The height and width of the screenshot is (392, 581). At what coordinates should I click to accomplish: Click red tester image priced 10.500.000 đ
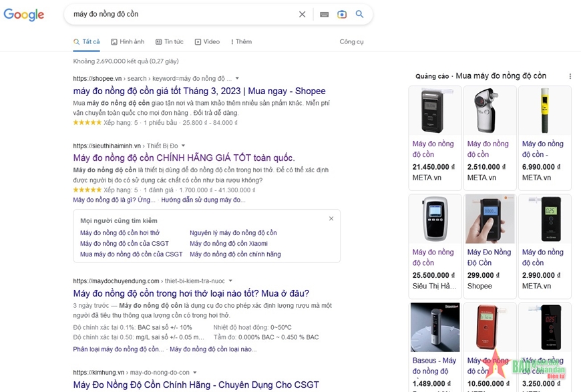(490, 327)
